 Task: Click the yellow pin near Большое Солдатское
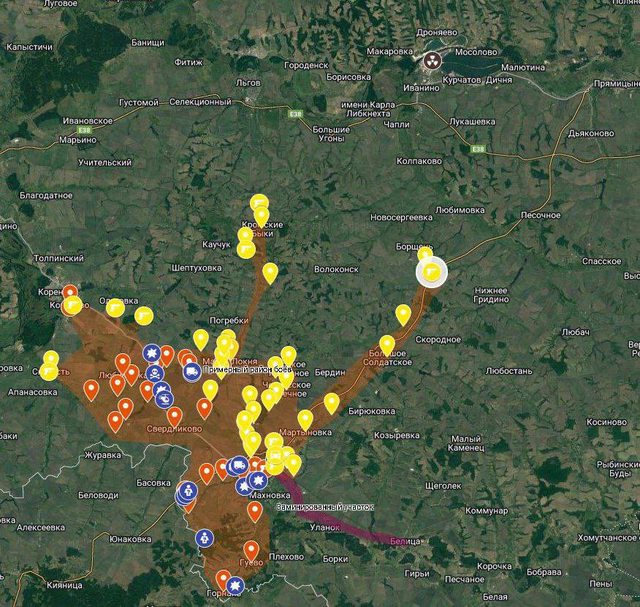(x=386, y=344)
